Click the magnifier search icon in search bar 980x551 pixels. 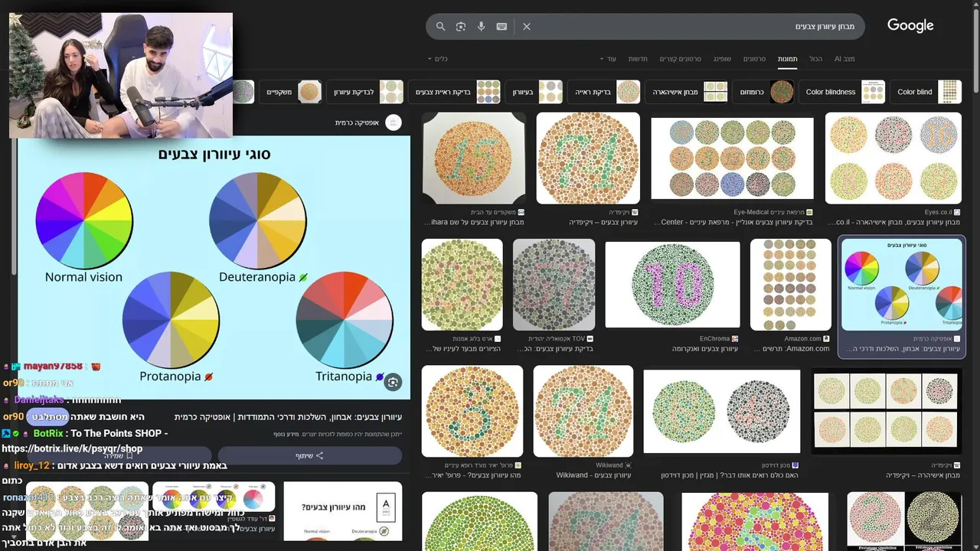tap(440, 26)
